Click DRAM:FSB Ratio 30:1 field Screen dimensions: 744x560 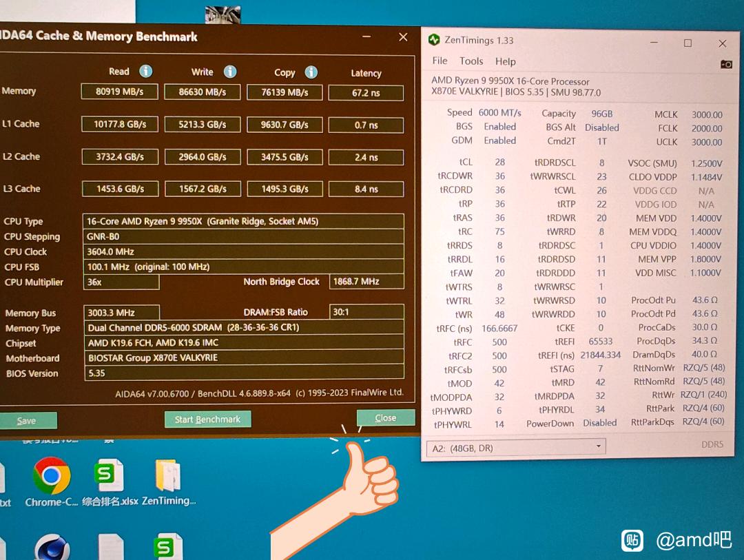point(366,312)
